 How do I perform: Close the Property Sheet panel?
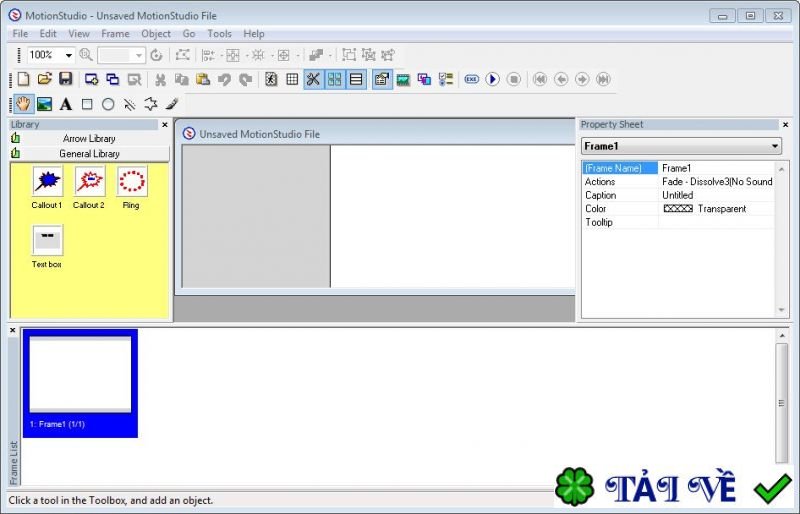(785, 125)
